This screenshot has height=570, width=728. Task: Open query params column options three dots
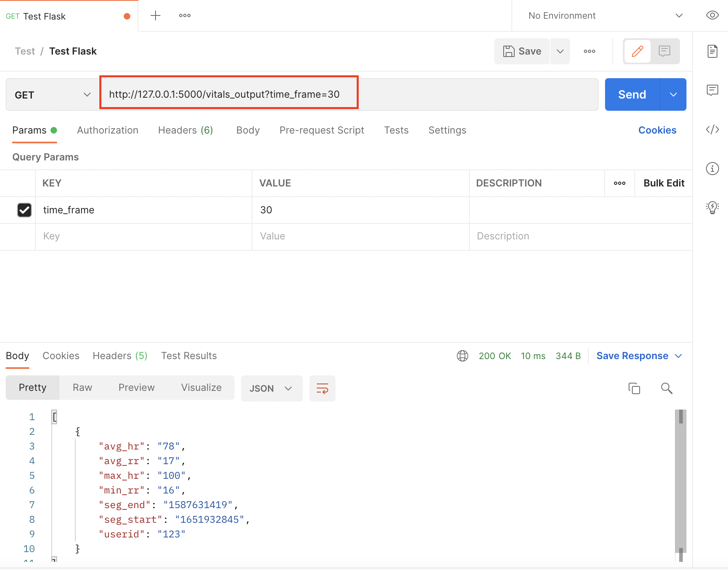click(x=619, y=183)
